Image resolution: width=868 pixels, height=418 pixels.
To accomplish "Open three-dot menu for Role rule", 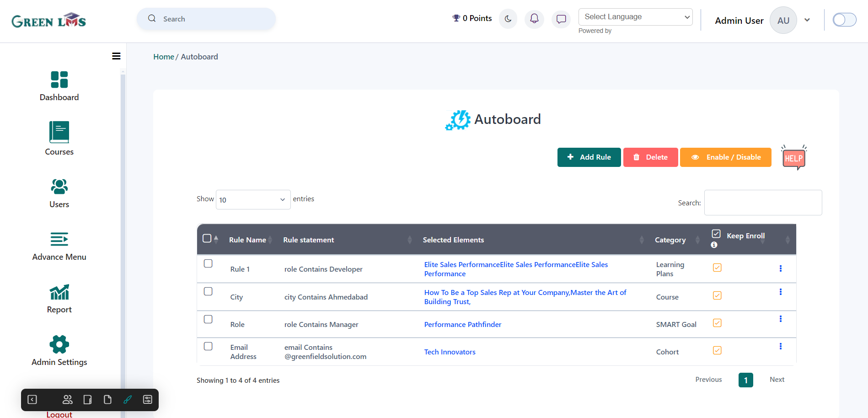I will click(781, 319).
